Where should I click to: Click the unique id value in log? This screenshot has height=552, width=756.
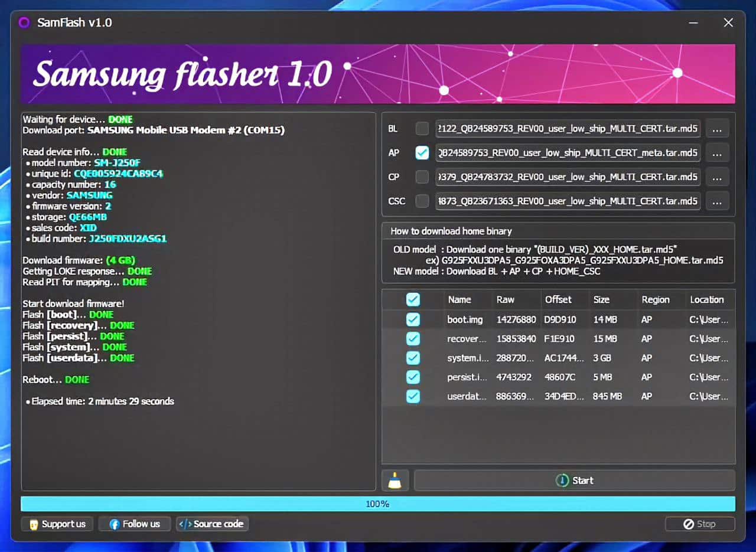coord(118,174)
